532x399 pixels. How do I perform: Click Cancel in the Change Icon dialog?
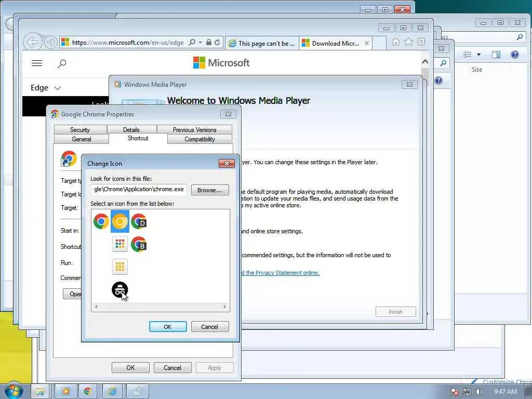pyautogui.click(x=210, y=326)
